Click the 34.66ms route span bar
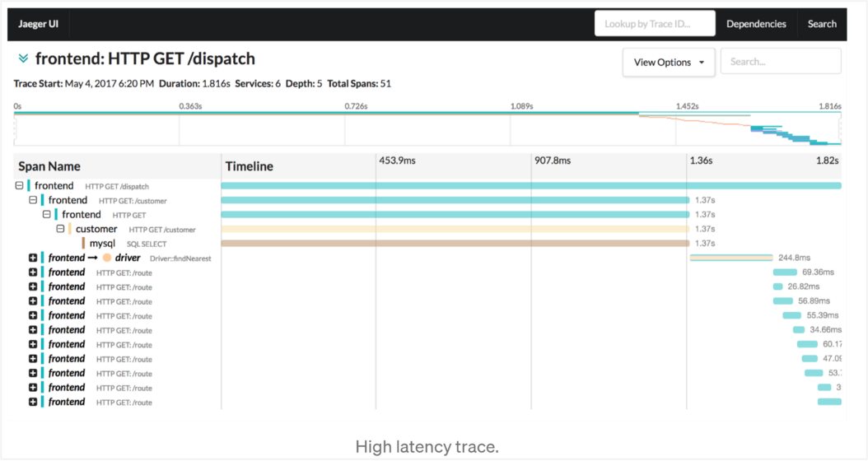Screen dimensions: 868x461 [798, 329]
